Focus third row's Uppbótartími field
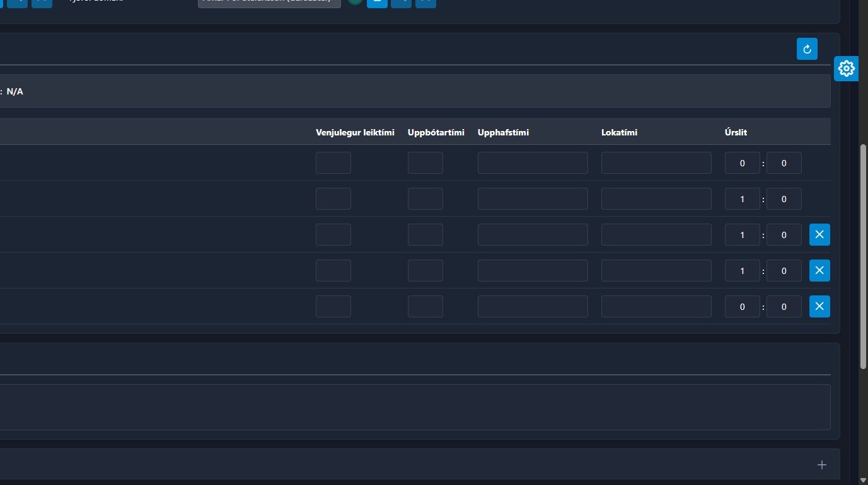This screenshot has height=485, width=868. pos(425,234)
